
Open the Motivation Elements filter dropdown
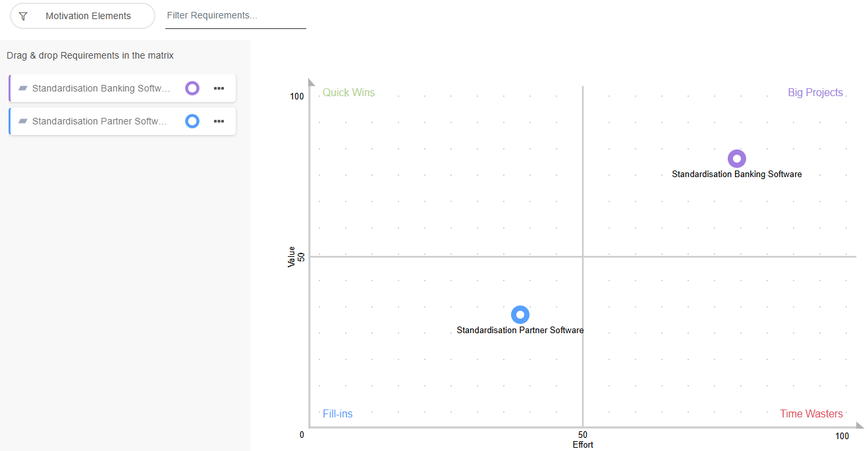(x=88, y=16)
